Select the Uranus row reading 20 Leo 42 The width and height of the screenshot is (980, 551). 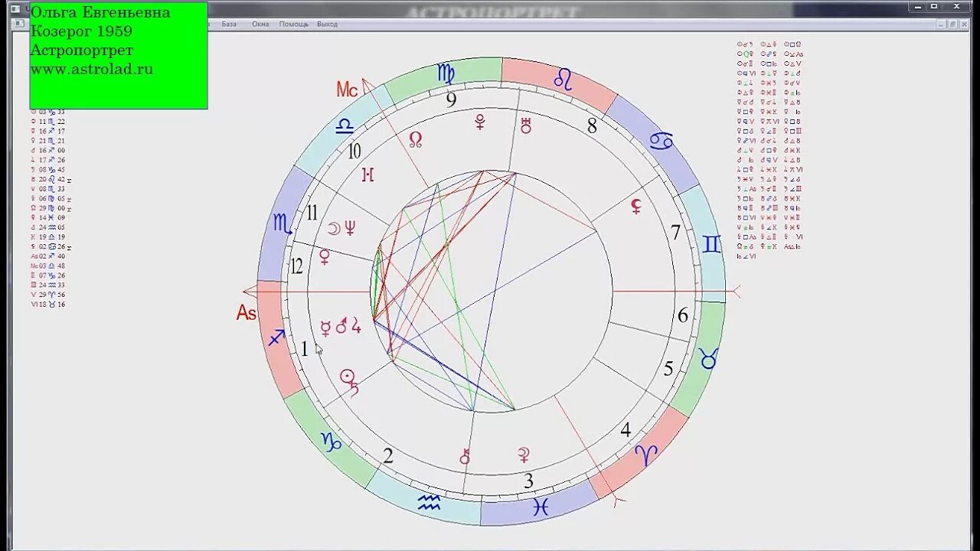pyautogui.click(x=51, y=179)
